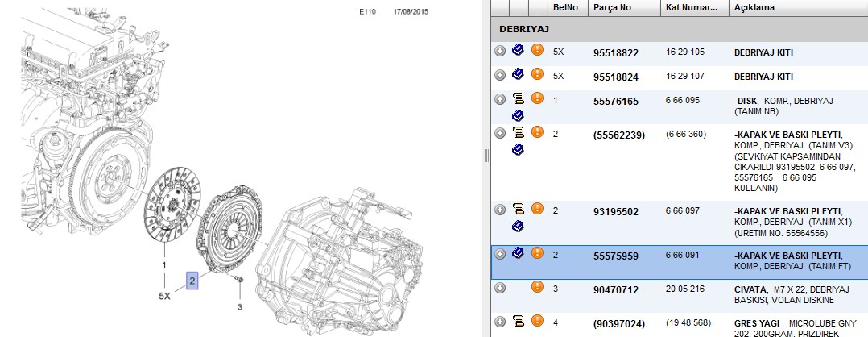Select part number 93195502

[x=615, y=212]
